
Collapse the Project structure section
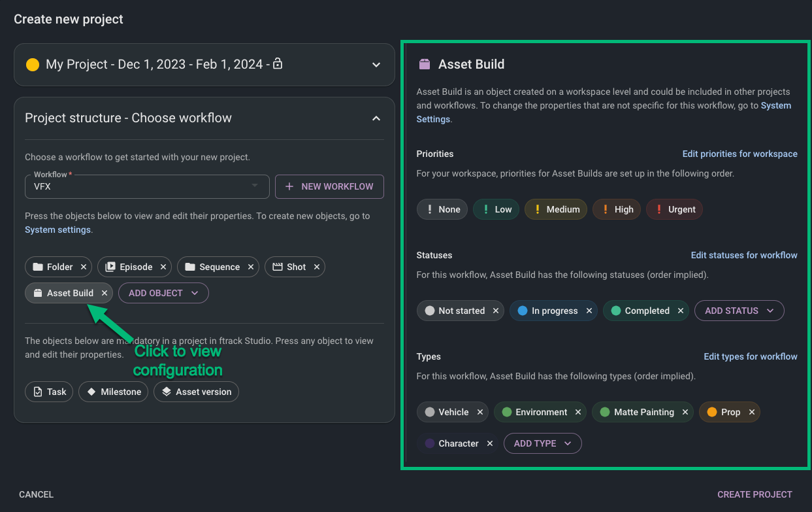(376, 118)
